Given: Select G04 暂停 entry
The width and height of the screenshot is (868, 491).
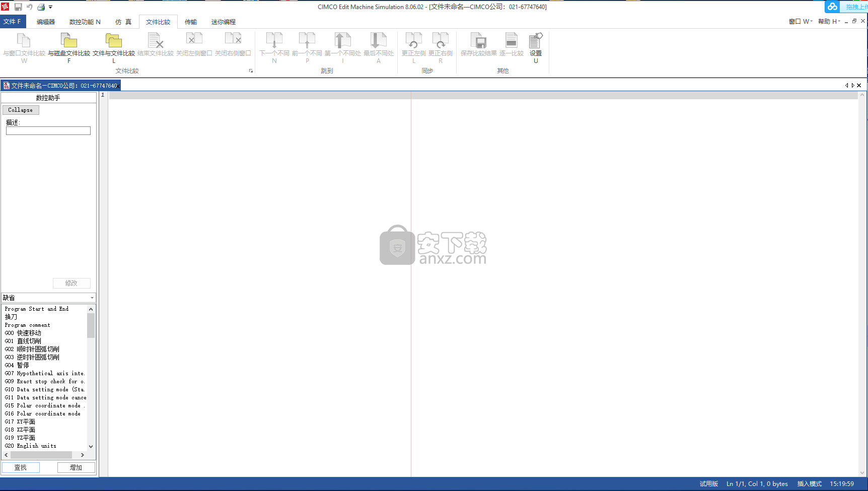Looking at the screenshot, I should click(x=17, y=365).
